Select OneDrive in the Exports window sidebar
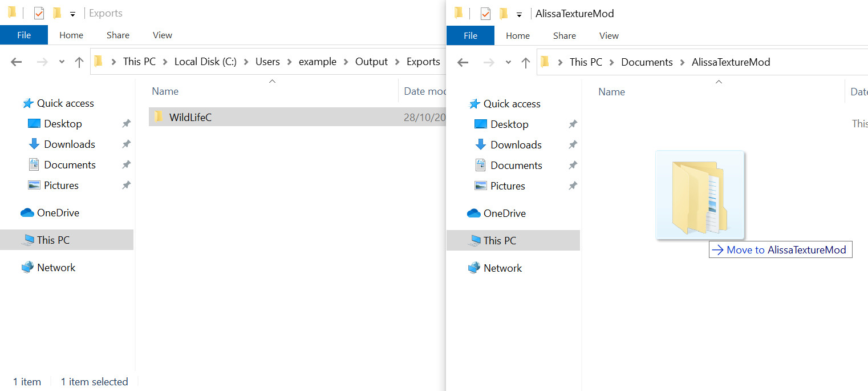 (58, 213)
